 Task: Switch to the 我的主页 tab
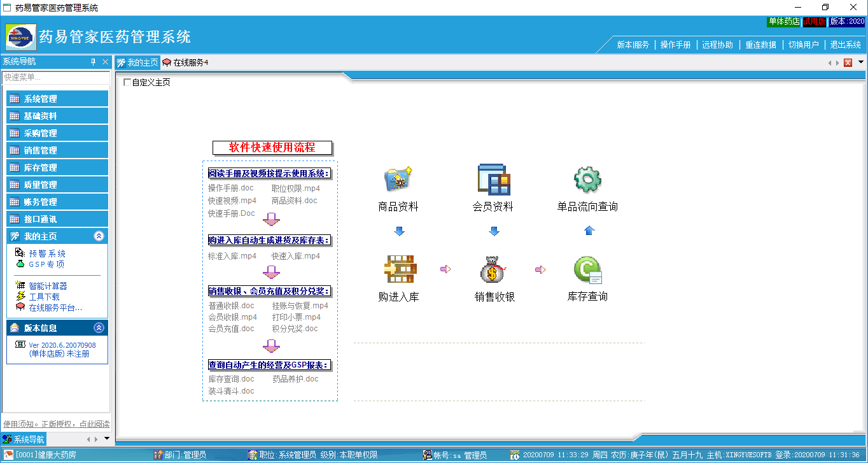tap(137, 62)
